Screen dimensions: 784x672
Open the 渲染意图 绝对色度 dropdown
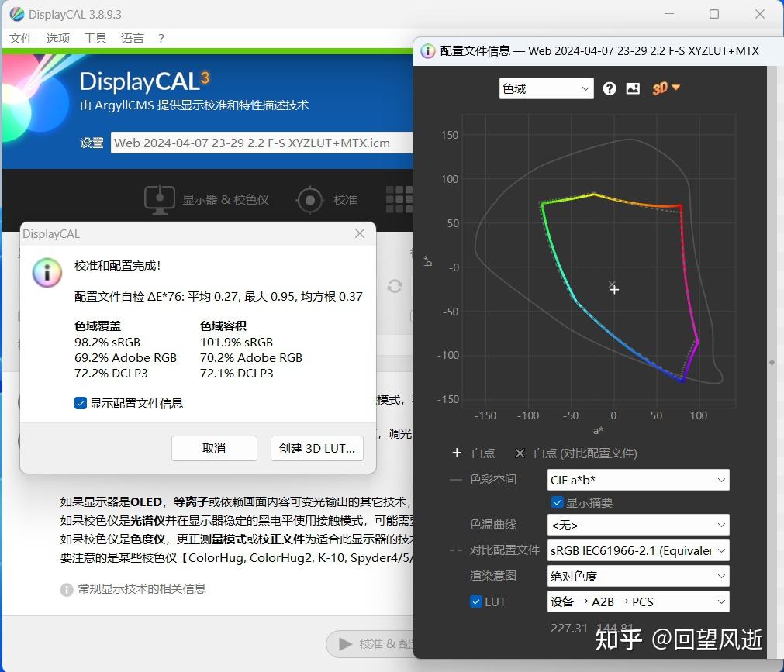[638, 576]
